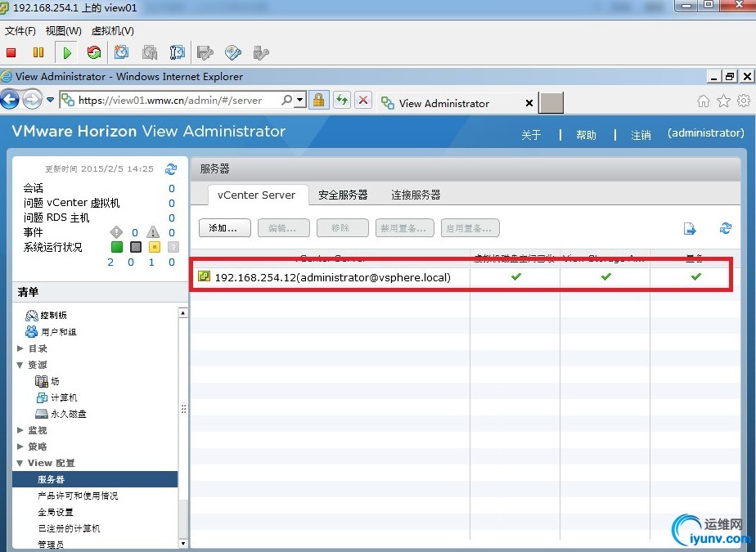The height and width of the screenshot is (552, 756).
Task: Open 产品许可和使用情况 under View 配置
Action: pyautogui.click(x=78, y=496)
